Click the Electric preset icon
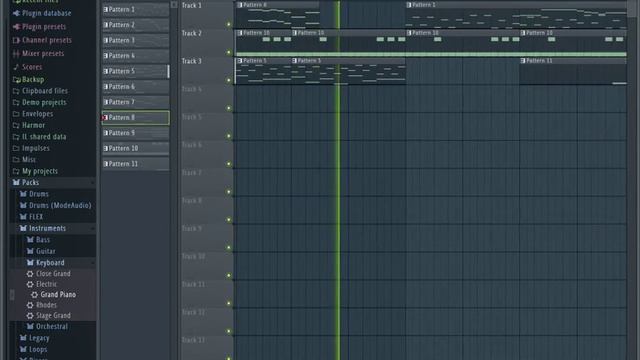The height and width of the screenshot is (360, 640). (30, 284)
